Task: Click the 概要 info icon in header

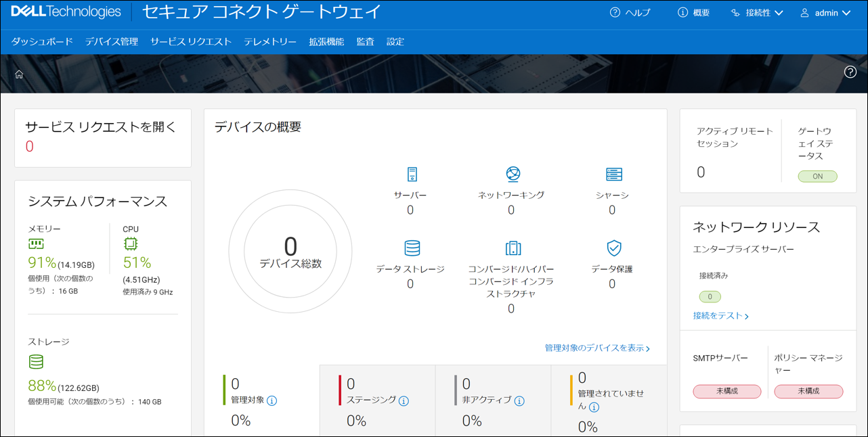Action: tap(682, 13)
